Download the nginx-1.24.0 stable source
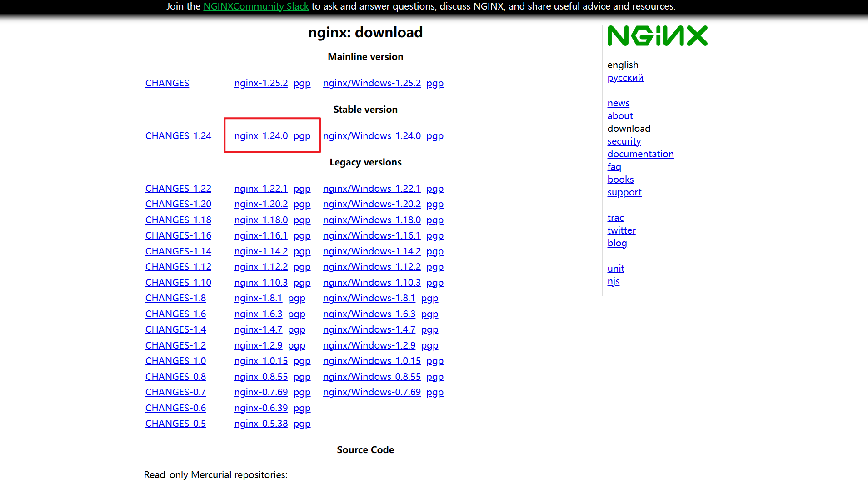 (261, 136)
